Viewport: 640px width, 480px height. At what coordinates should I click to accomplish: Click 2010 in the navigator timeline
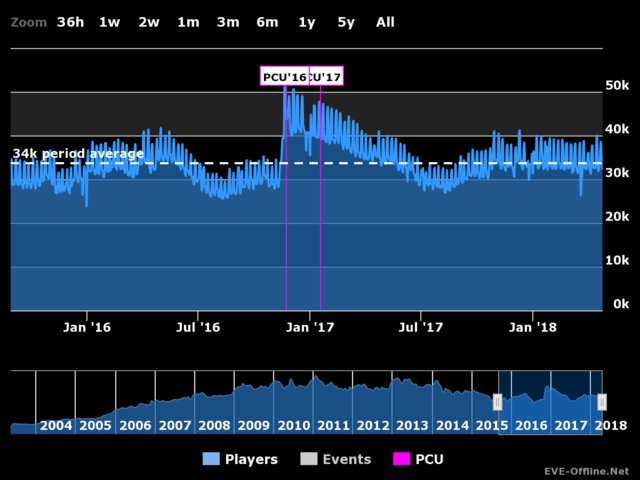294,425
